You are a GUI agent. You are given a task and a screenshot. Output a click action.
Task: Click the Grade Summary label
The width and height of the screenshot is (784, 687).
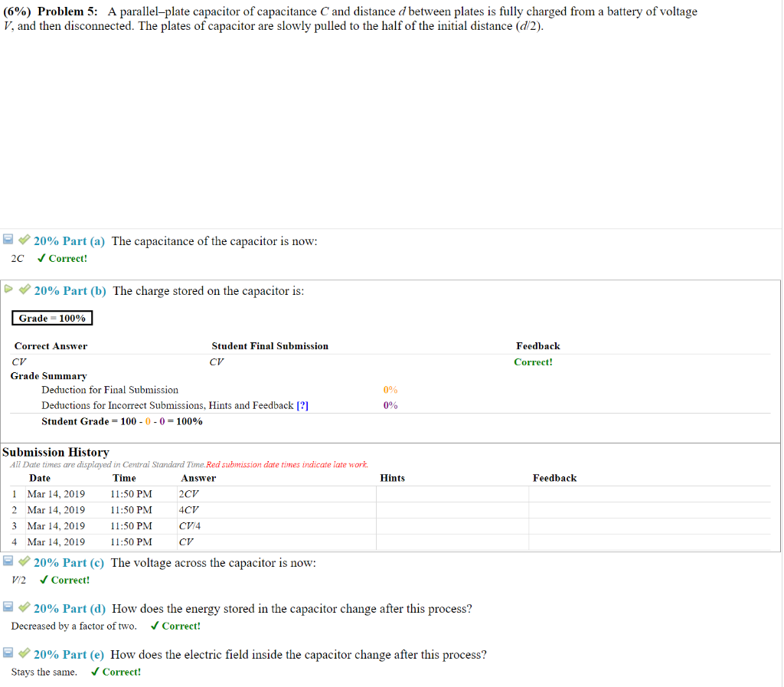(48, 376)
